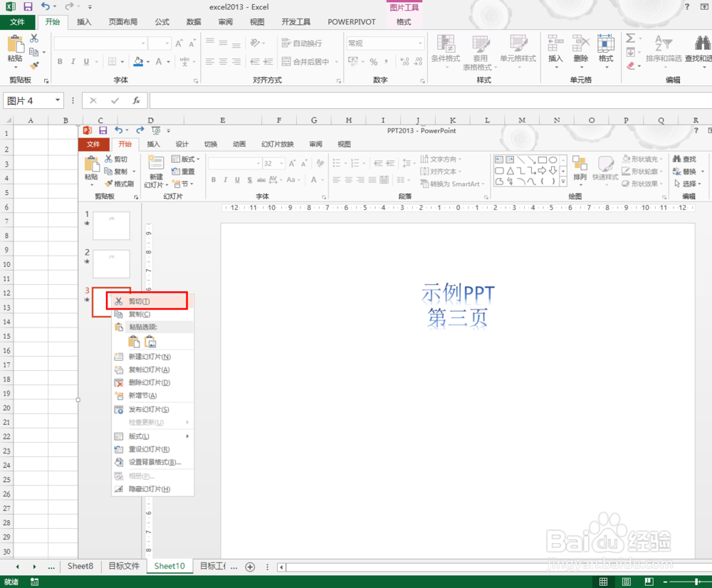Toggle bold formatting in Excel ribbon

[60, 61]
